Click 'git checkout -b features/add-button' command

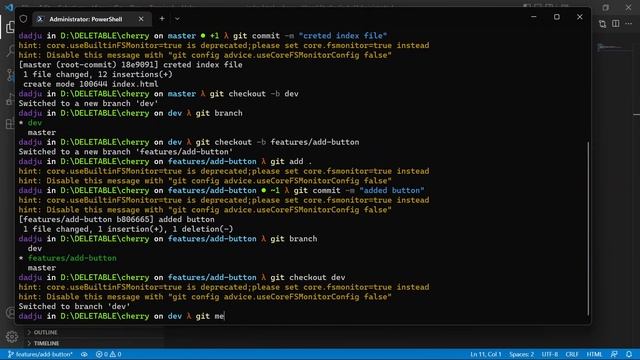278,142
